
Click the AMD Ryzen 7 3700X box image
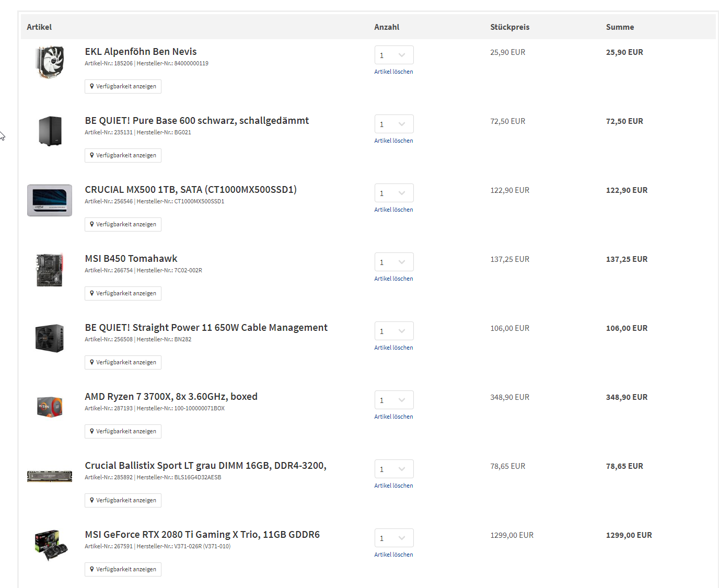point(50,407)
